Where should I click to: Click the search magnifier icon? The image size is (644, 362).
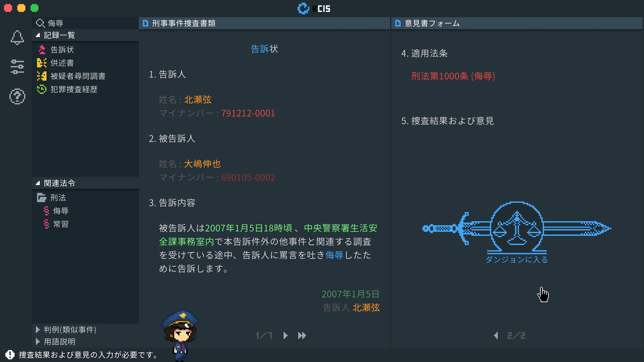pos(40,23)
